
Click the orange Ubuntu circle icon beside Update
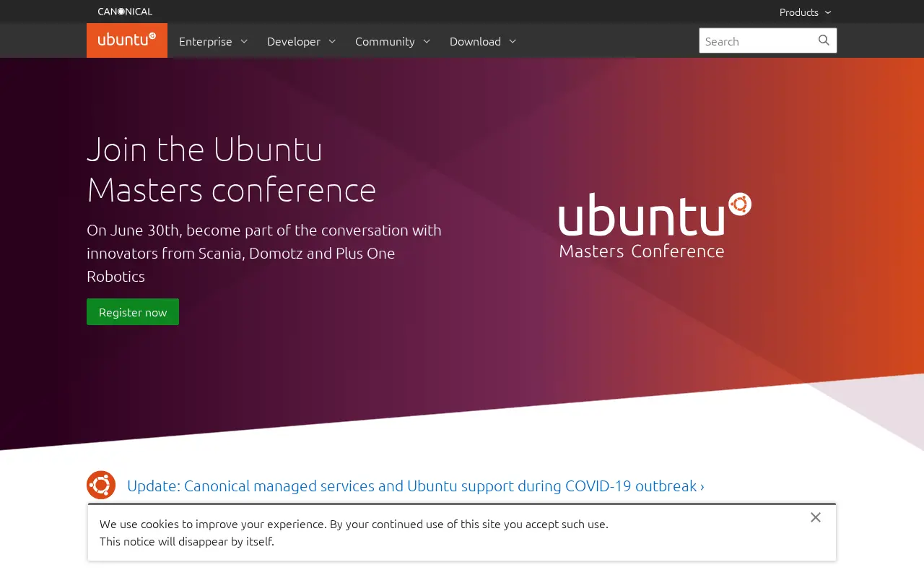[x=101, y=485]
